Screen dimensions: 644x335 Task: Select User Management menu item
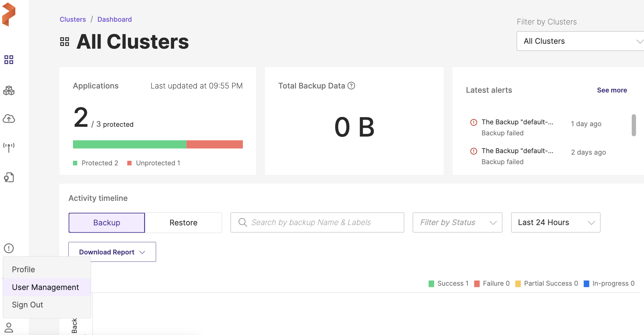45,287
